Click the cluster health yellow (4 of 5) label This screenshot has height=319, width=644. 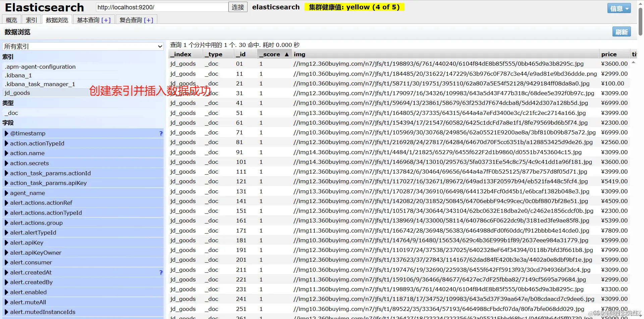(354, 7)
